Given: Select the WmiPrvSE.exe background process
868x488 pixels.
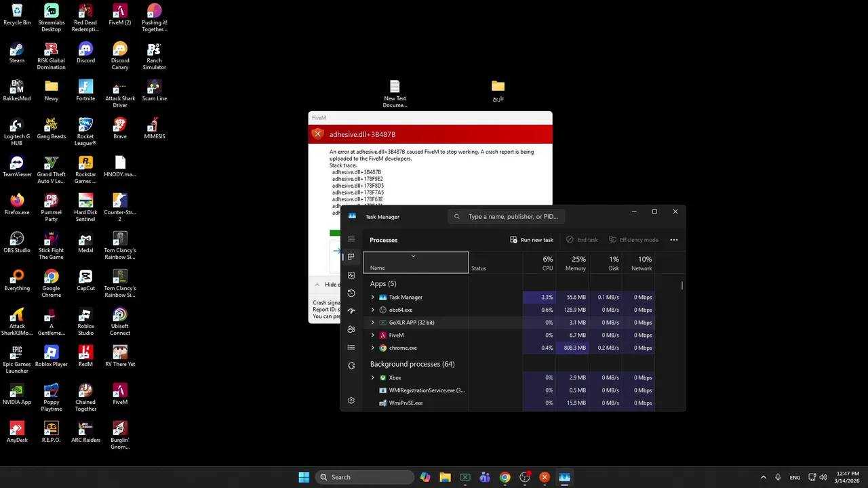Looking at the screenshot, I should click(x=509, y=403).
